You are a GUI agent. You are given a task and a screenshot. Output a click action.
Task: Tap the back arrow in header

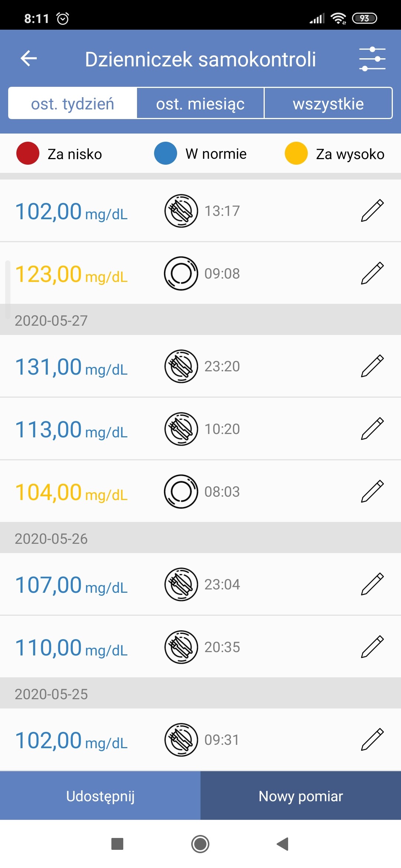click(x=29, y=59)
